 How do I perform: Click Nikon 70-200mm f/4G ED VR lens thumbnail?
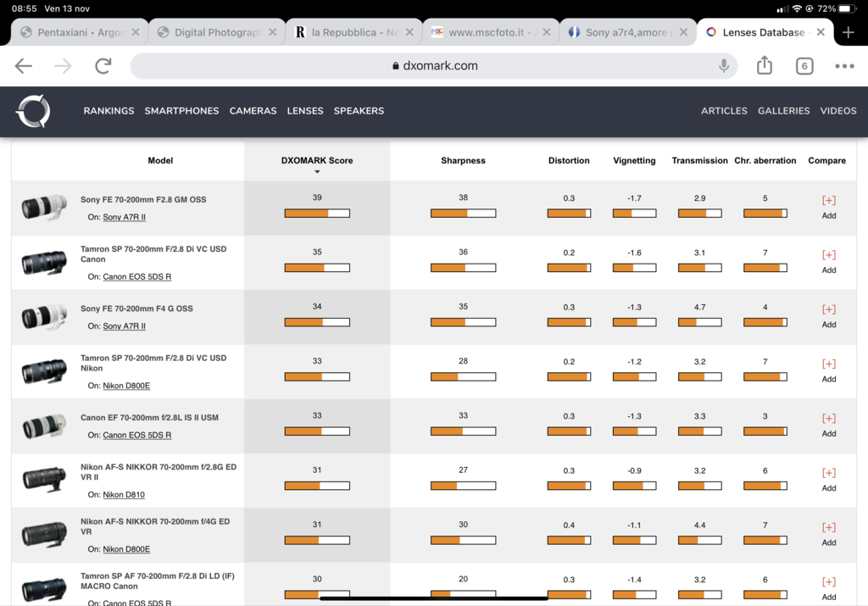[x=44, y=535]
